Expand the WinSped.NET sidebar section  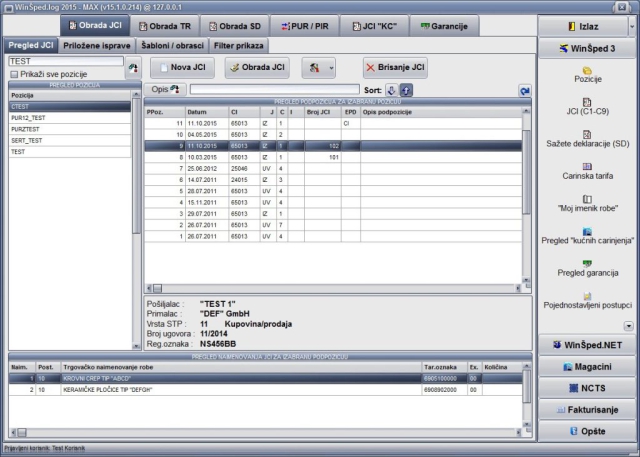pos(587,345)
